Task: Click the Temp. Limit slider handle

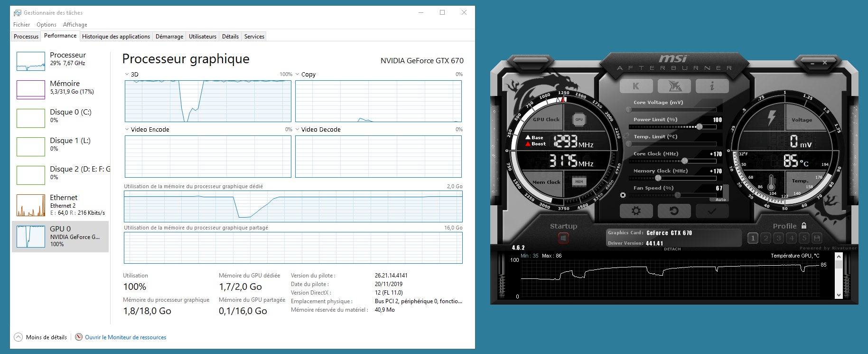Action: (x=629, y=144)
